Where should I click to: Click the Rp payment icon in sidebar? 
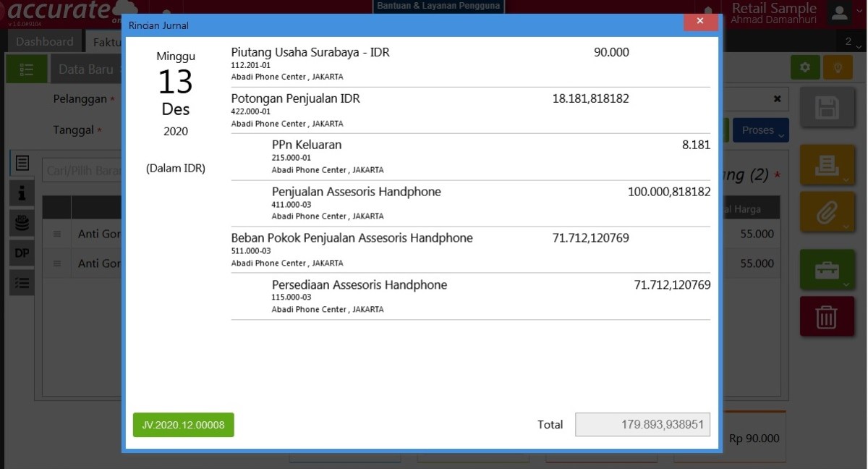click(21, 222)
